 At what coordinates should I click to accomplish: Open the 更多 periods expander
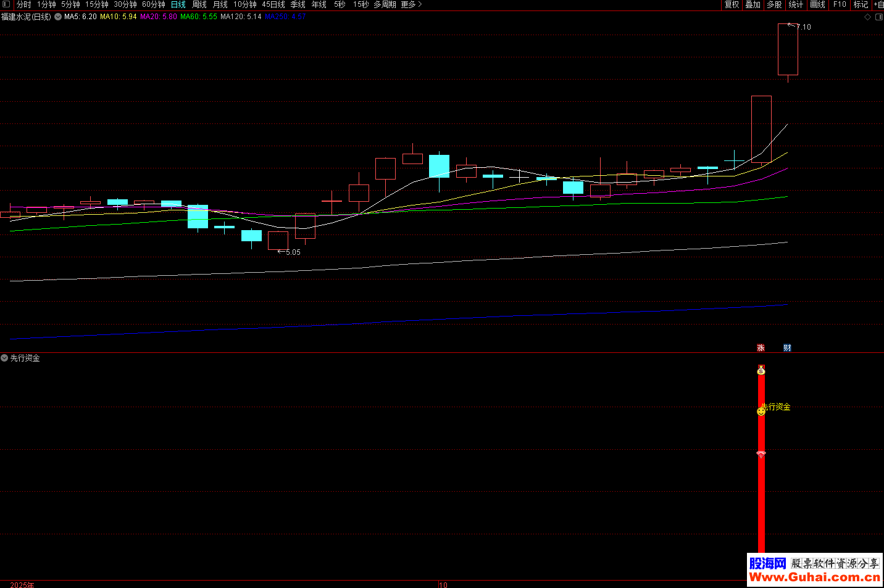click(412, 4)
